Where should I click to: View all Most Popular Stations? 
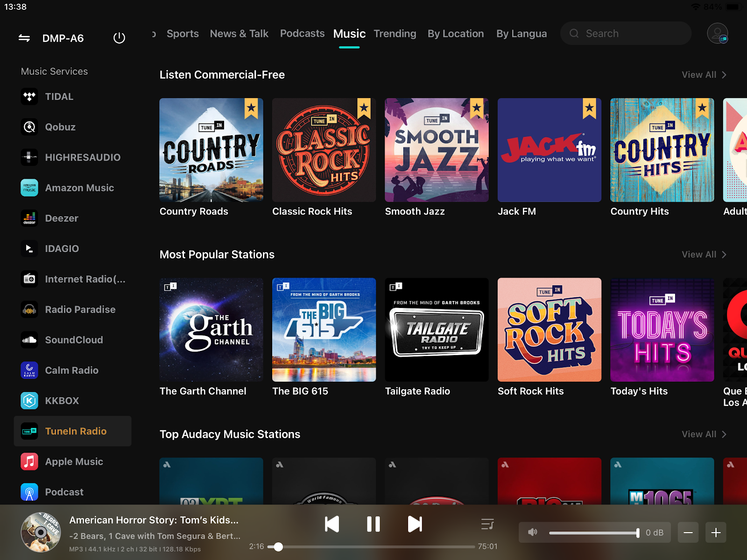704,254
